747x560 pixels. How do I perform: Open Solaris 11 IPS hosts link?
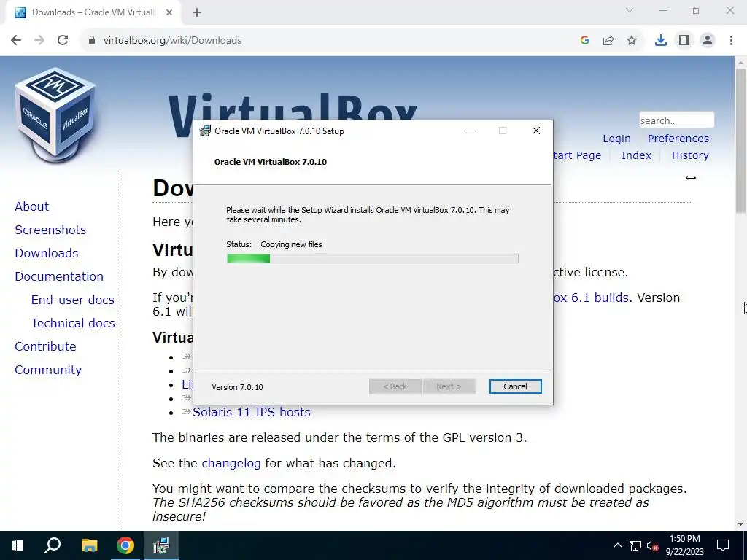[252, 413]
